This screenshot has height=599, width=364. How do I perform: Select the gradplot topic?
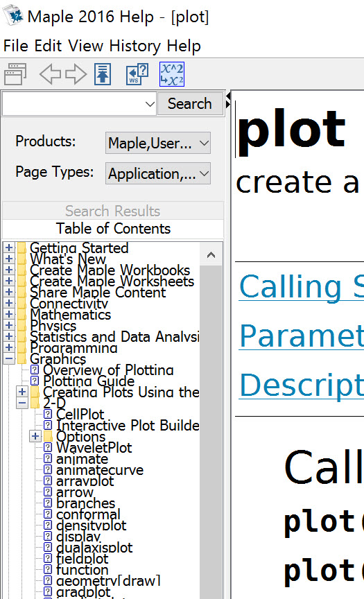coord(83,591)
